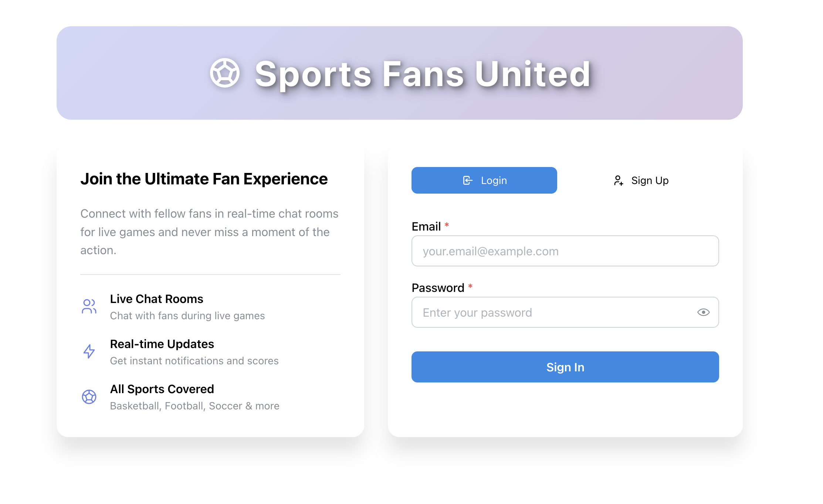Click the red asterisk next to Email

[x=447, y=225]
